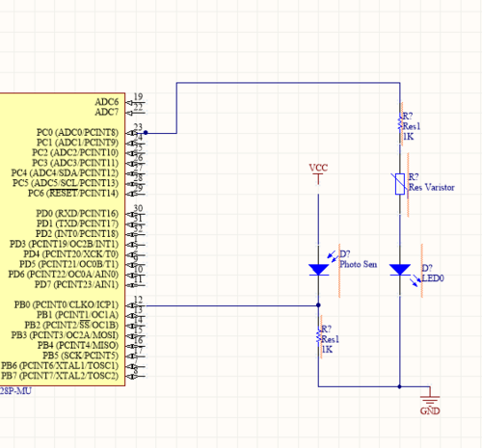The height and width of the screenshot is (448, 482).
Task: Select the top 1K Res1 resistor
Action: point(400,124)
